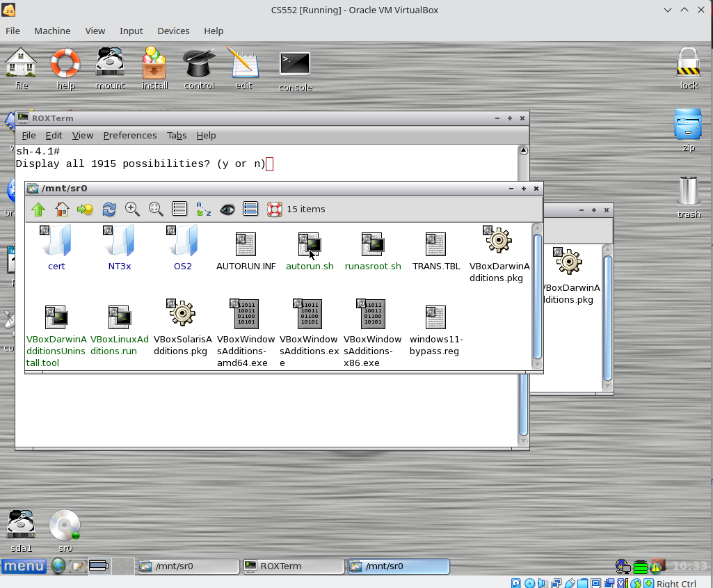Image resolution: width=713 pixels, height=588 pixels.
Task: Click the sort A-Z toolbar icon
Action: point(203,209)
